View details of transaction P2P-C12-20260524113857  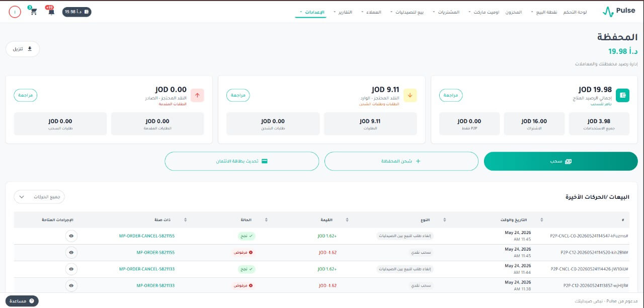[71, 285]
